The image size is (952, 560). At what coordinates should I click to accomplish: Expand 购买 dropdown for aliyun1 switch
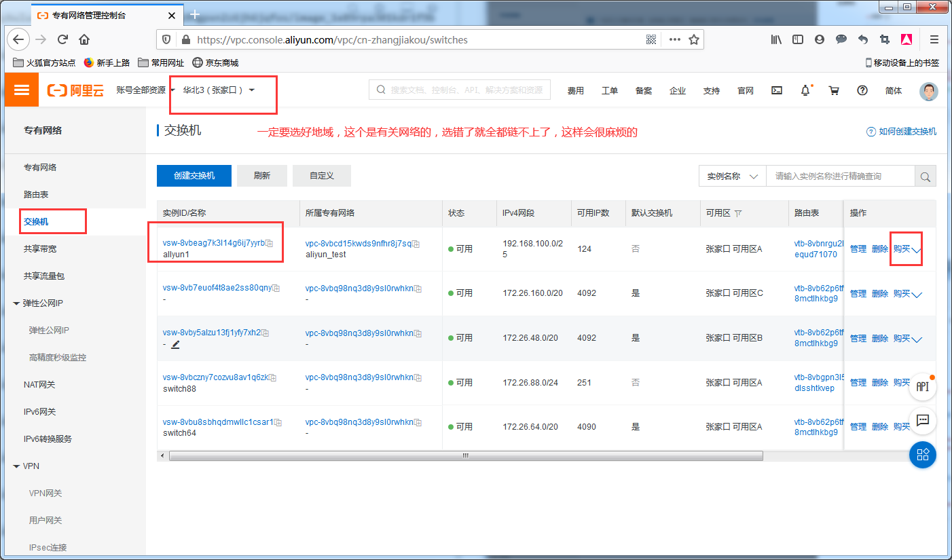(916, 250)
